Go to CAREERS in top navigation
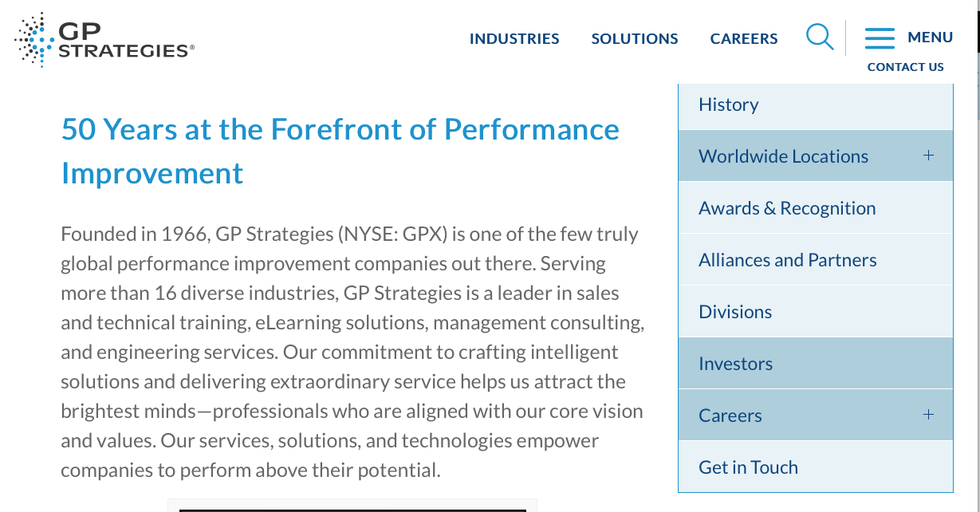Image resolution: width=980 pixels, height=512 pixels. [744, 38]
